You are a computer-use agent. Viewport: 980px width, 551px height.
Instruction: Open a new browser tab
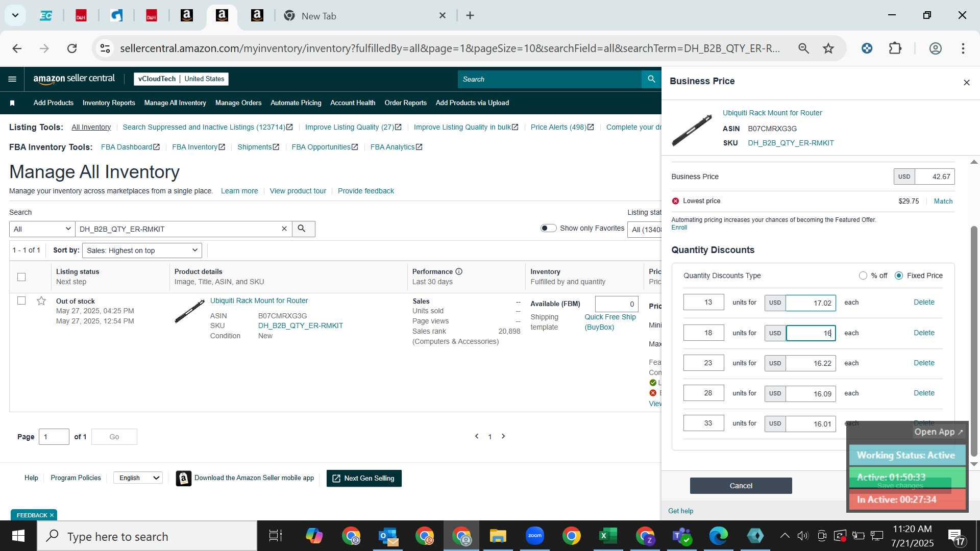tap(470, 16)
